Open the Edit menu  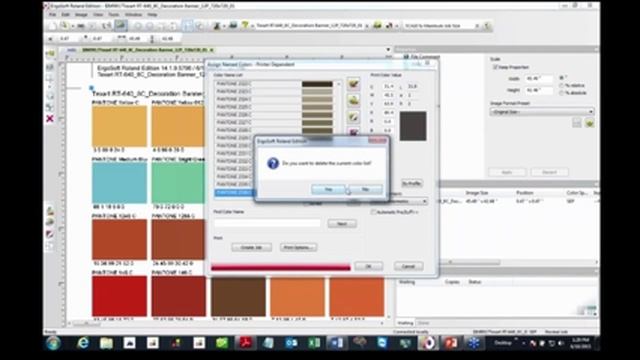pos(65,15)
